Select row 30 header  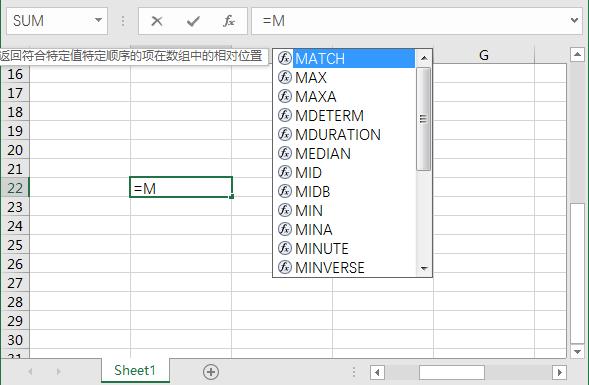tap(15, 340)
